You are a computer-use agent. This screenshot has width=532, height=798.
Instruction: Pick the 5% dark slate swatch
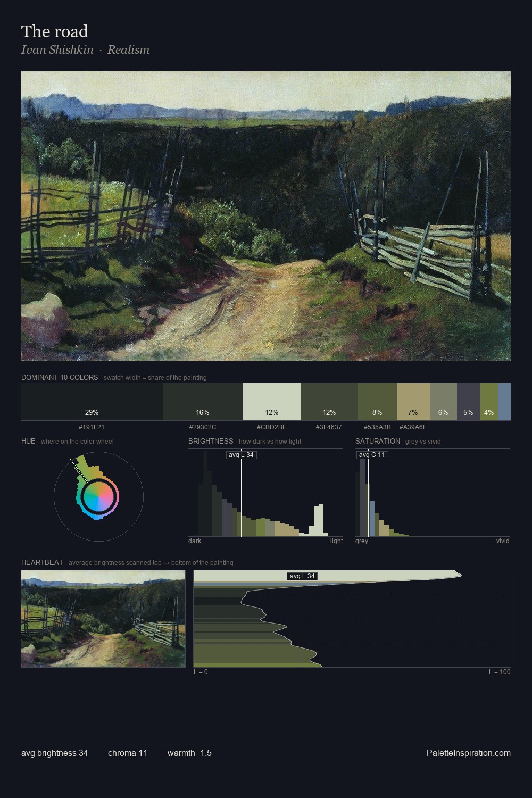click(469, 402)
